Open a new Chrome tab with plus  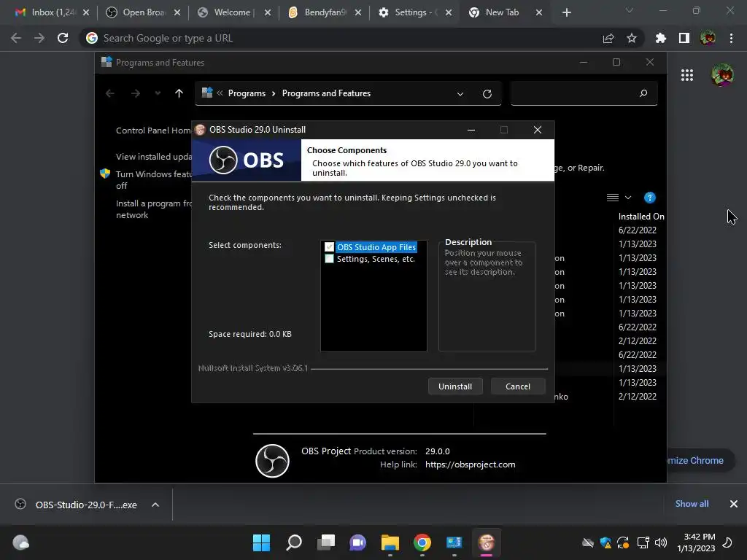coord(566,12)
